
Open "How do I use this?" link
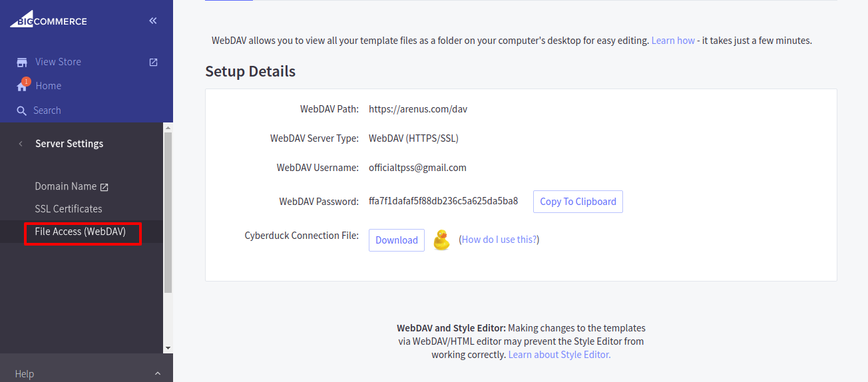(x=499, y=240)
